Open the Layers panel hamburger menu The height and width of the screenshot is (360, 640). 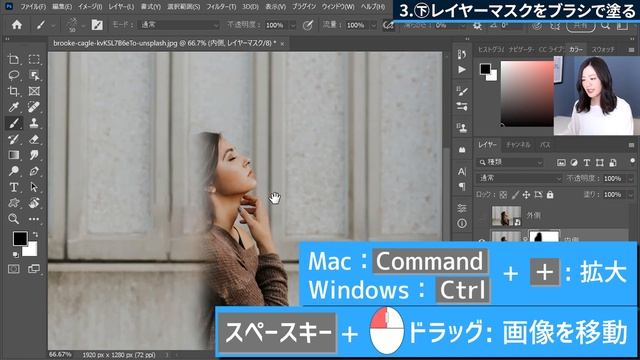(x=631, y=145)
